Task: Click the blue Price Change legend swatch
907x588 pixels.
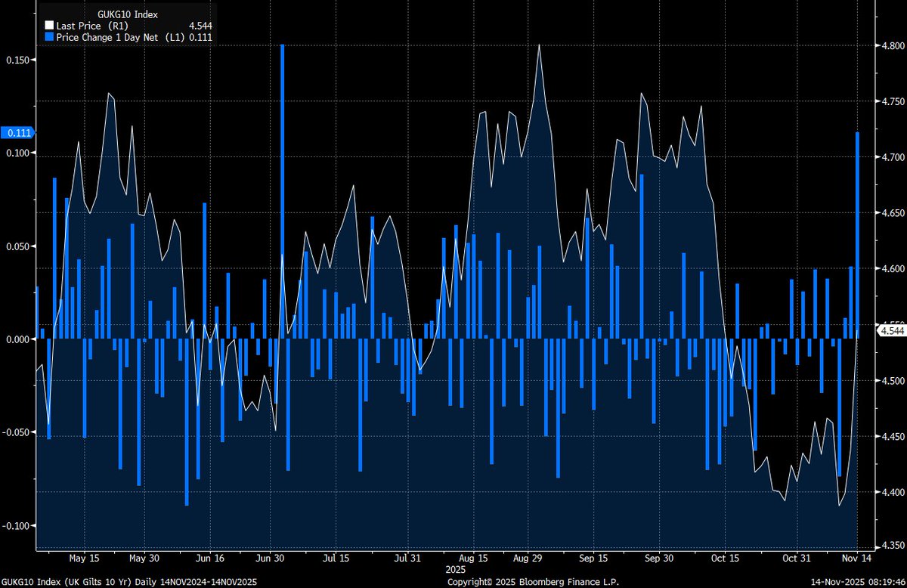Action: pos(49,36)
